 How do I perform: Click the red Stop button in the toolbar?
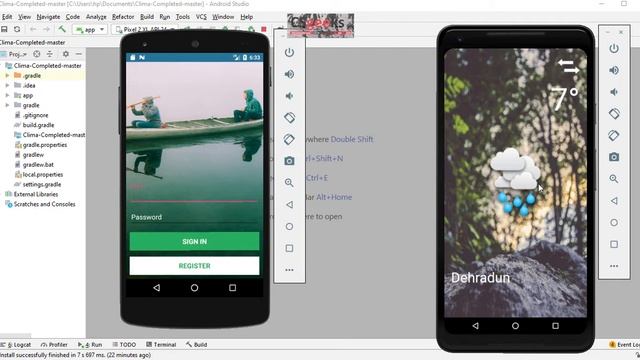(264, 29)
